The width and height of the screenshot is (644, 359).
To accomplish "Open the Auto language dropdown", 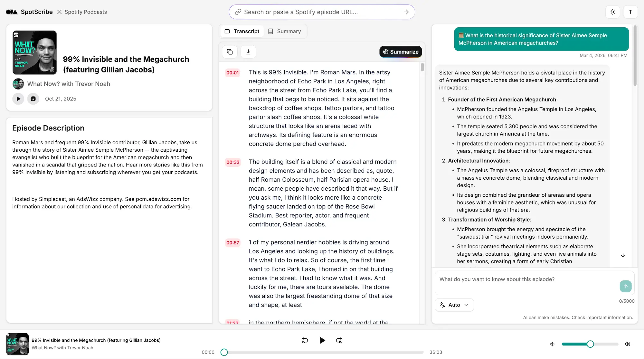I will point(454,305).
